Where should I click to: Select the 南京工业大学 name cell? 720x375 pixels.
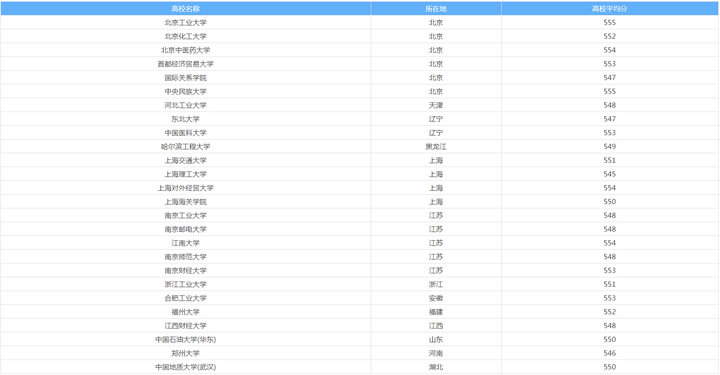pos(186,215)
